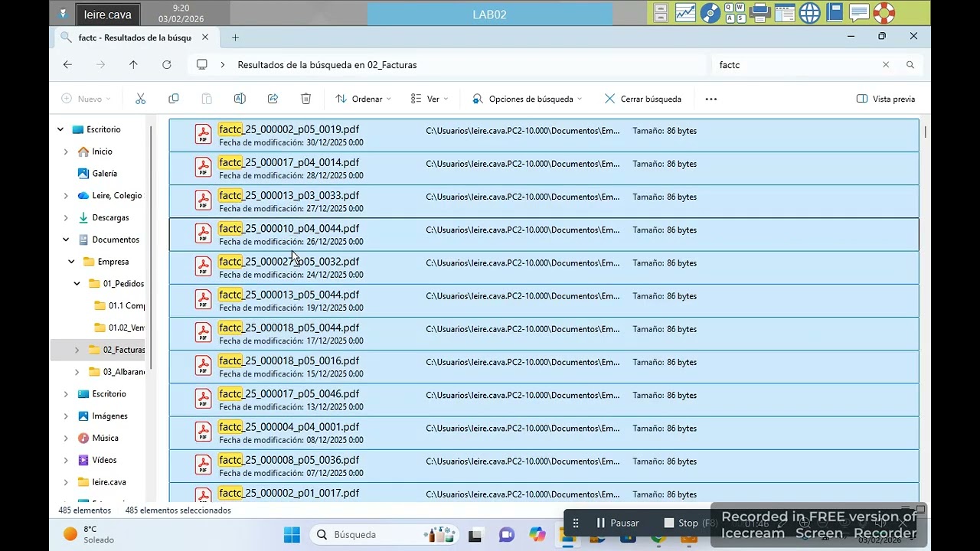Click the address bar 'Resultados de la búsqueda en 02_Facturas'
Screen dimensions: 980x551
(x=327, y=65)
